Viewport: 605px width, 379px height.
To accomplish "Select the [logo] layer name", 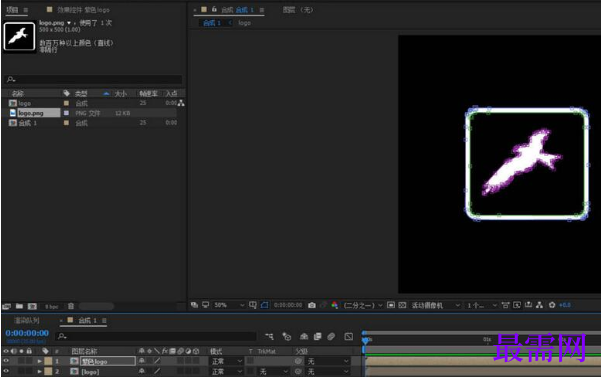I will point(90,372).
